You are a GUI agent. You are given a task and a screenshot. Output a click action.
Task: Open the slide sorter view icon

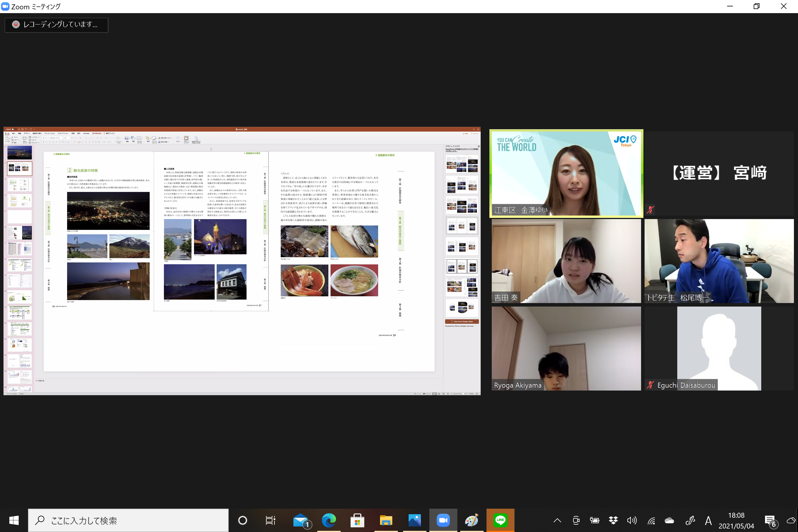tap(439, 394)
